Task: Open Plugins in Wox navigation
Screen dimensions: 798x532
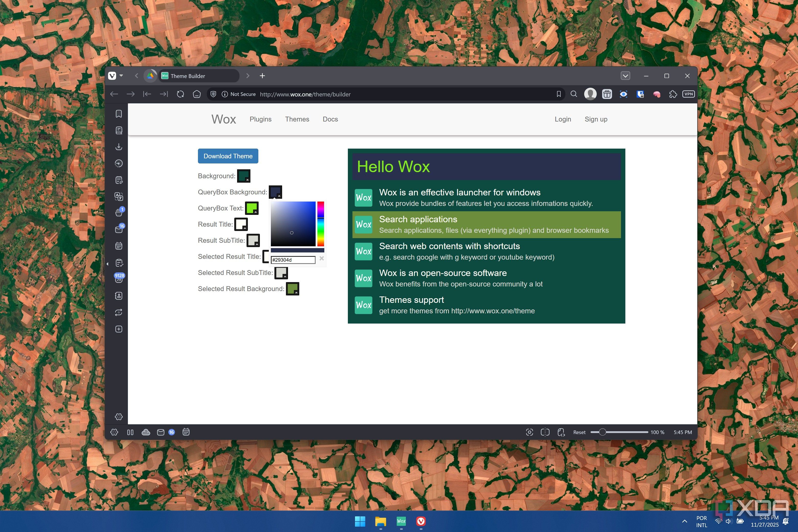Action: pyautogui.click(x=261, y=119)
